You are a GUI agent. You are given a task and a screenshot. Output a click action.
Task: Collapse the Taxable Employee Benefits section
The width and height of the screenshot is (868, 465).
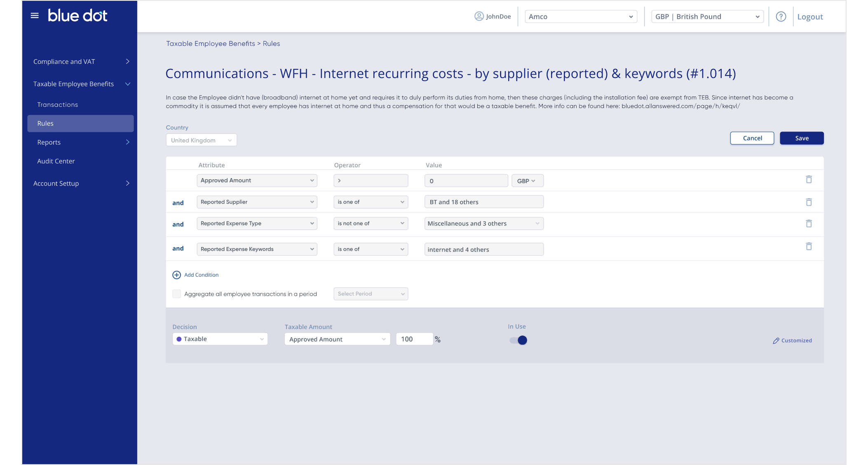(x=127, y=84)
